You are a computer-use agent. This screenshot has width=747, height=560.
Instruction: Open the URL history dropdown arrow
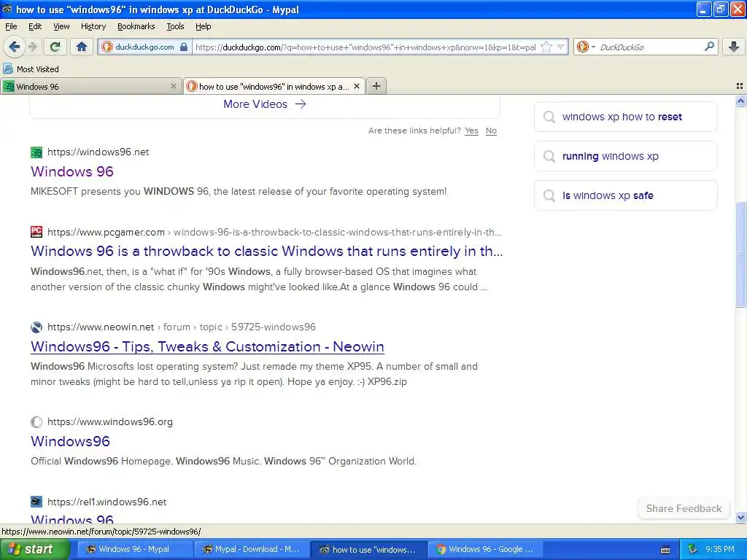(x=561, y=47)
